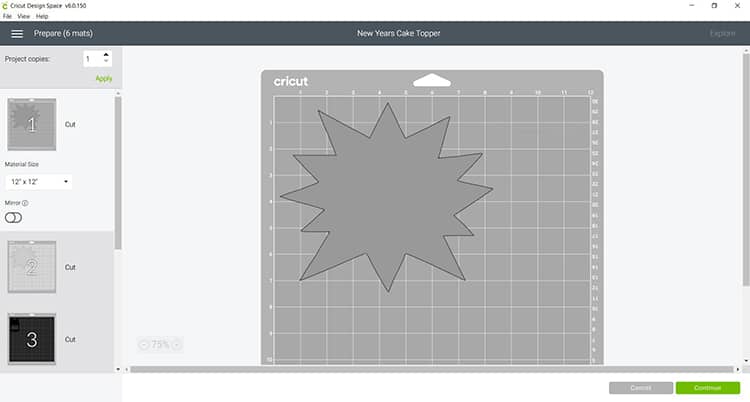Select mat 2 thumbnail
Image resolution: width=750 pixels, height=402 pixels.
32,267
